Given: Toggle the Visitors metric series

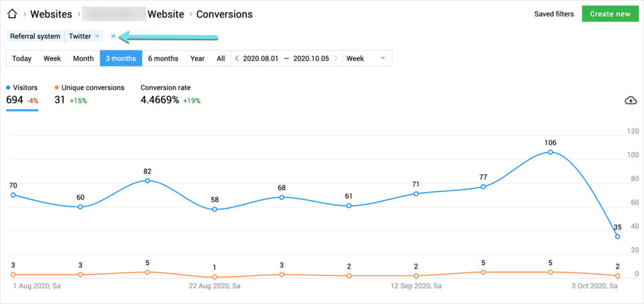Looking at the screenshot, I should point(22,88).
